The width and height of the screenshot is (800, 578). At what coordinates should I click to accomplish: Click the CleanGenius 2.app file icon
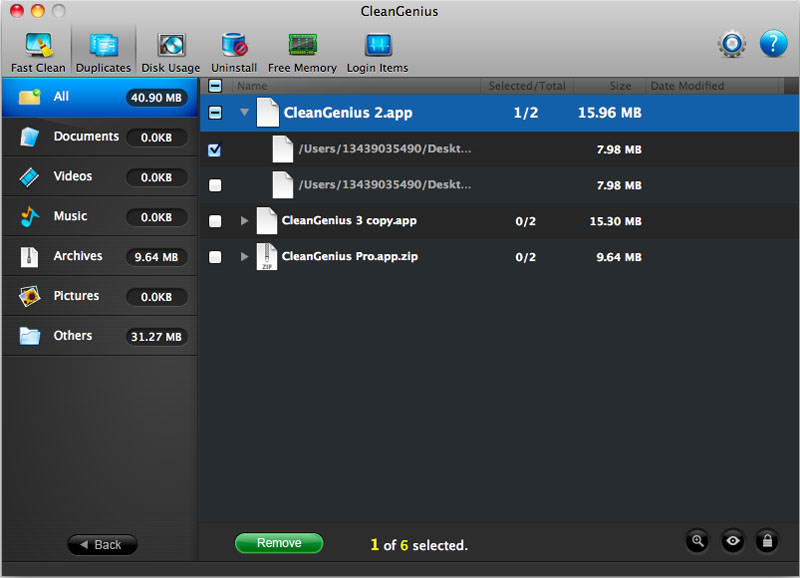point(267,112)
